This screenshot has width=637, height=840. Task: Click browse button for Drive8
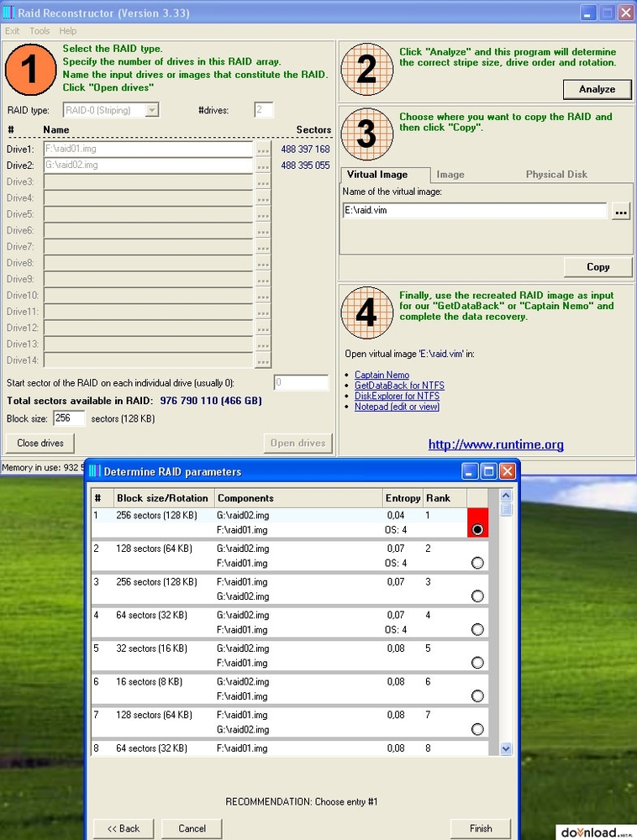pos(262,263)
